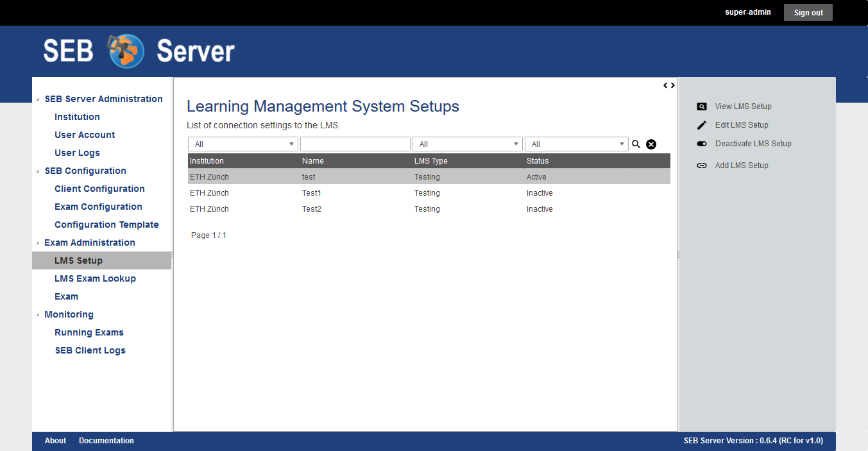Open the Documentation link

coord(106,441)
